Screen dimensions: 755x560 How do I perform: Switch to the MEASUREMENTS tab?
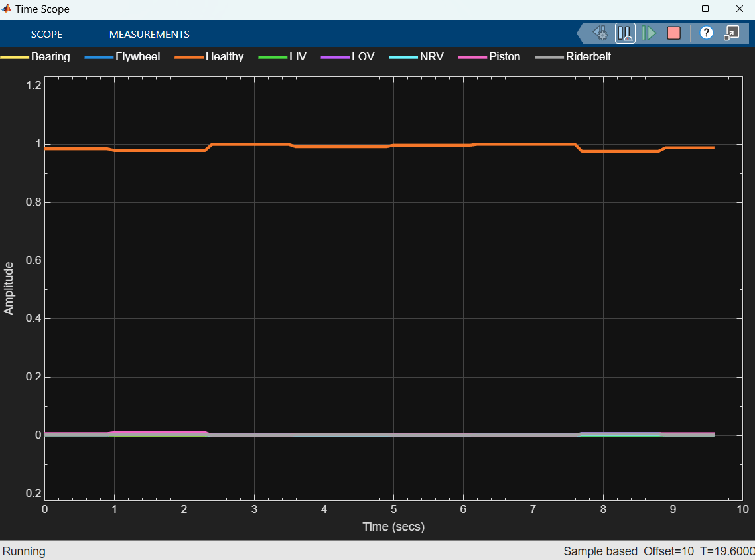click(149, 35)
